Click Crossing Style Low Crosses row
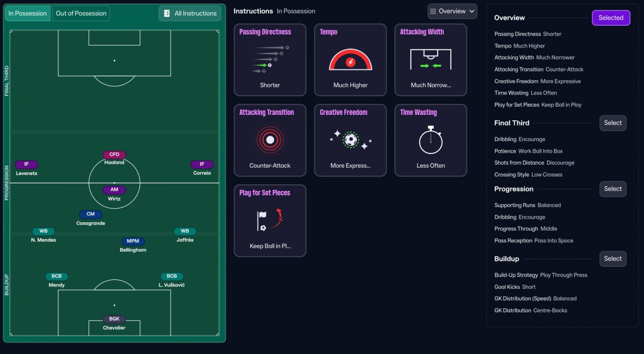 (528, 175)
